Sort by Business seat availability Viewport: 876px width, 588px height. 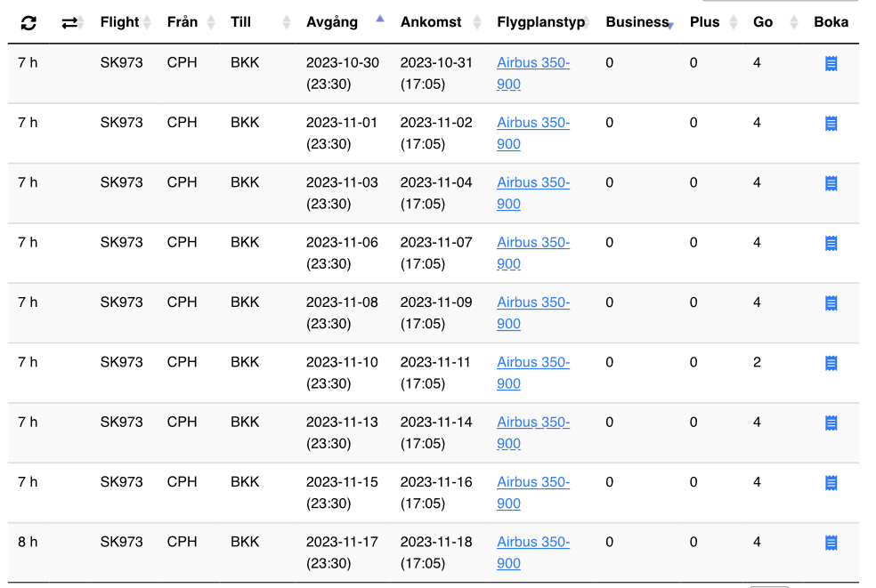coord(637,22)
